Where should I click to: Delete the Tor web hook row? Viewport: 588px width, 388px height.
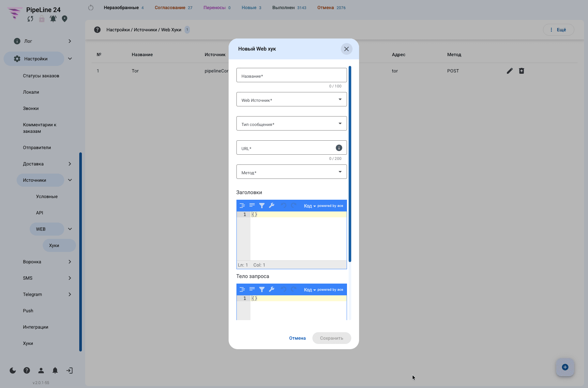pos(521,71)
